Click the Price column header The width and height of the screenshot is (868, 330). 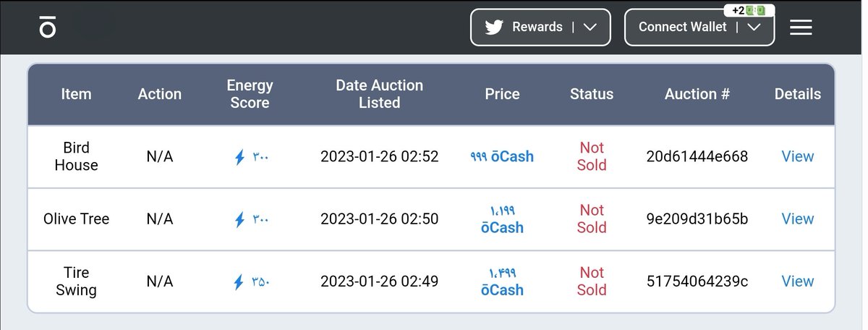(502, 94)
